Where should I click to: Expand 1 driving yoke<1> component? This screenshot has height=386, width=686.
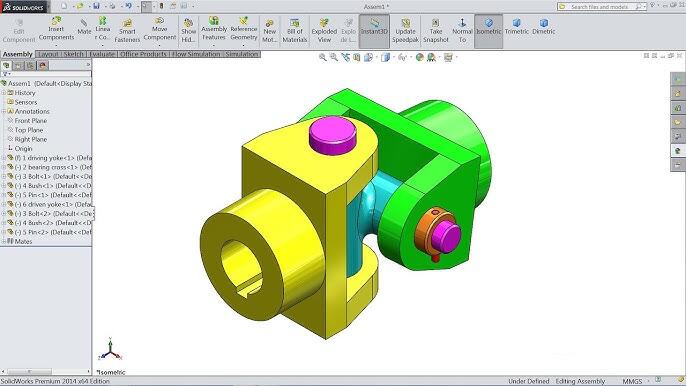coord(4,158)
